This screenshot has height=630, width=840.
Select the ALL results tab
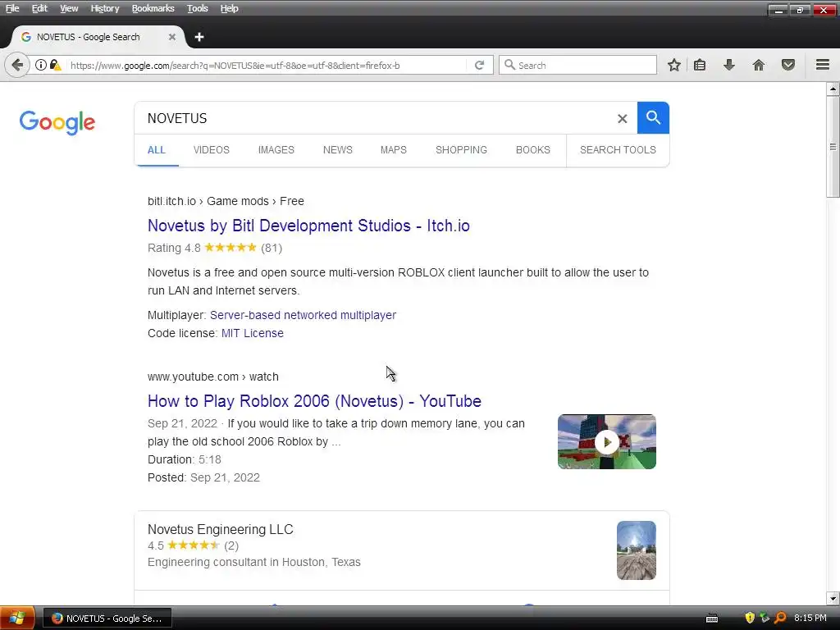click(157, 150)
